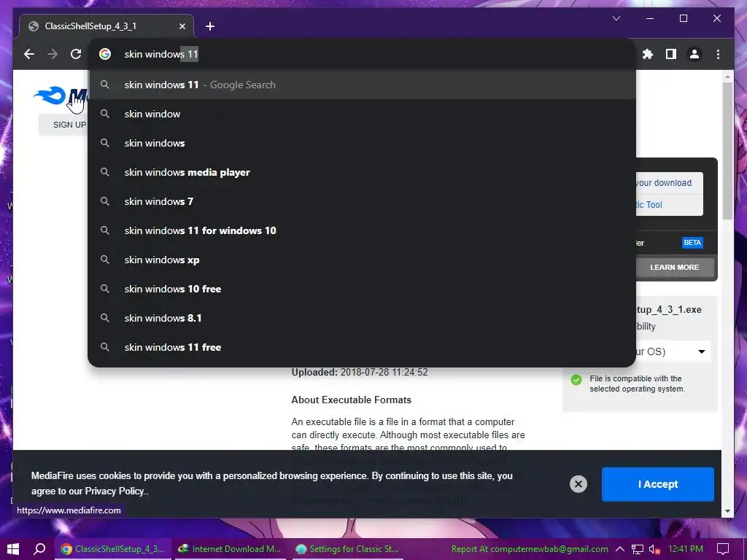The image size is (747, 560).
Task: Click the SIGN UP button
Action: tap(63, 125)
